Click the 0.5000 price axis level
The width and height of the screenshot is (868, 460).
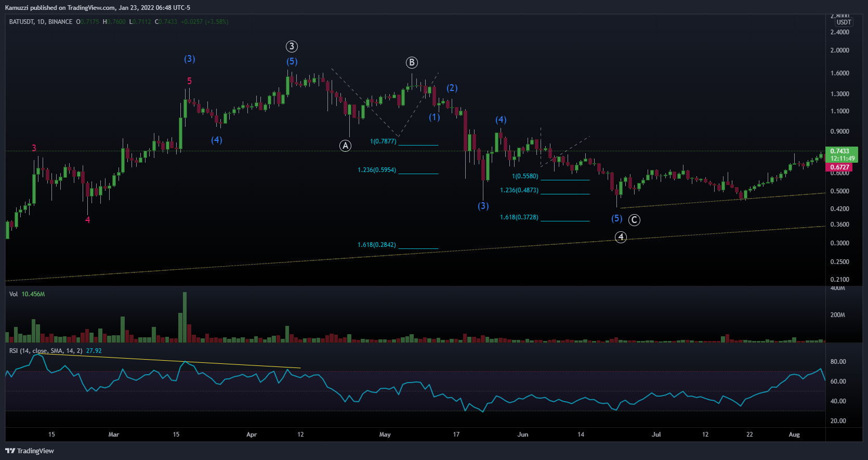[840, 191]
